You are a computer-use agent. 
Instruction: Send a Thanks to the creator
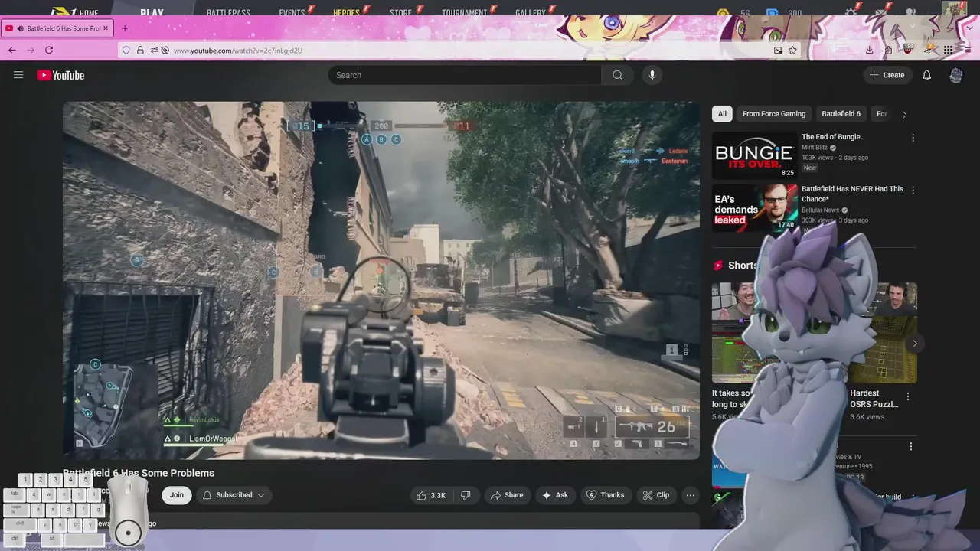605,495
